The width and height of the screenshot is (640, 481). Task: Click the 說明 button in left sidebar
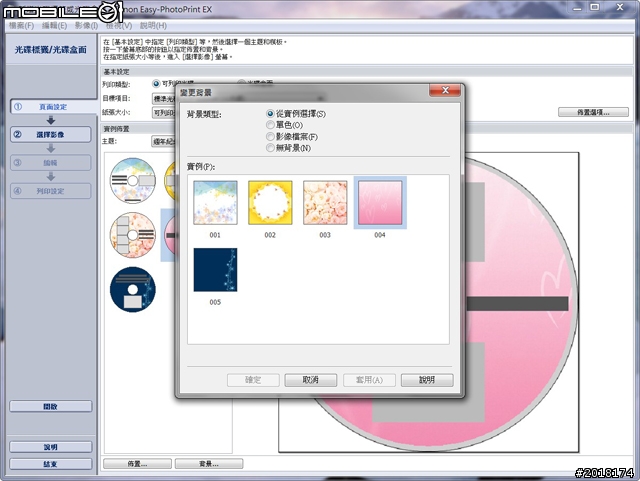(51, 447)
